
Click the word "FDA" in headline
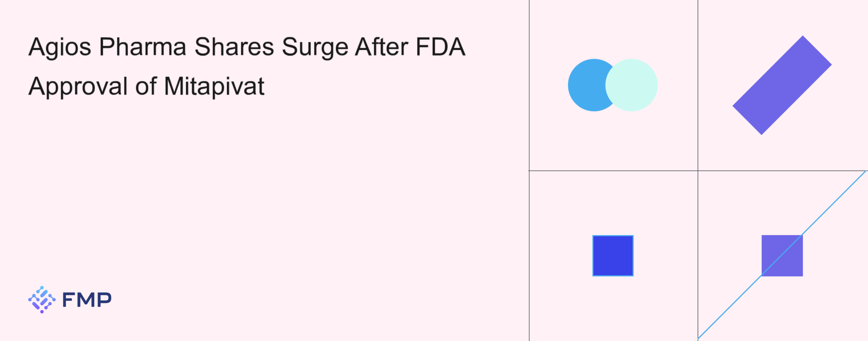(440, 47)
